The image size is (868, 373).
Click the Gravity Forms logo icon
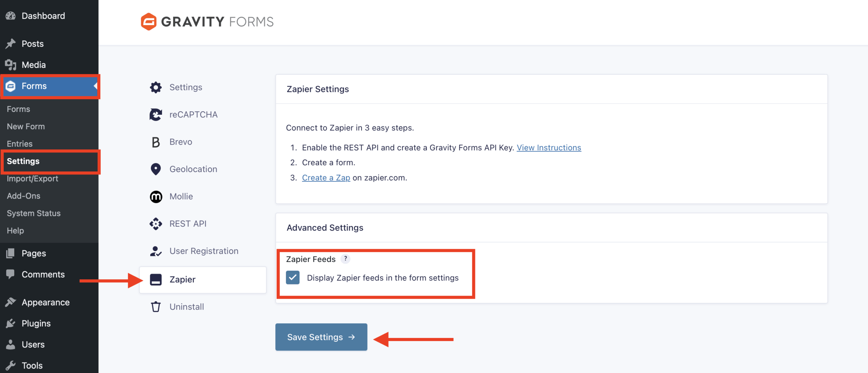[x=149, y=22]
